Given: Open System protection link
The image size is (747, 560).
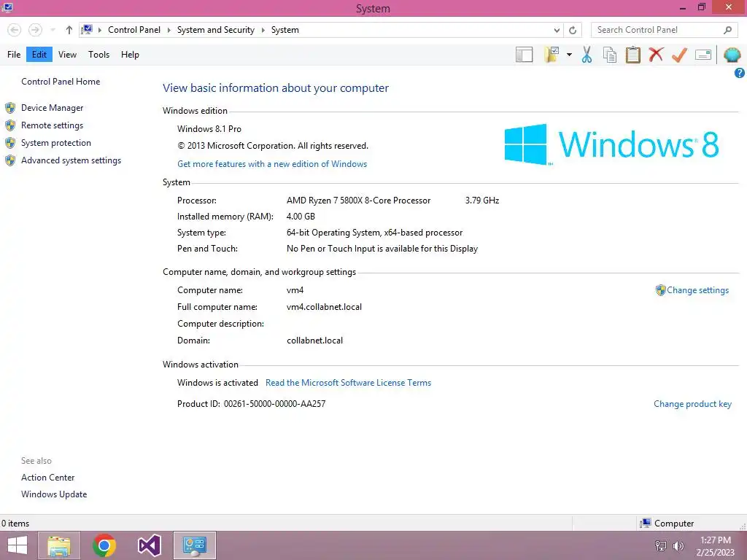Looking at the screenshot, I should 55,143.
